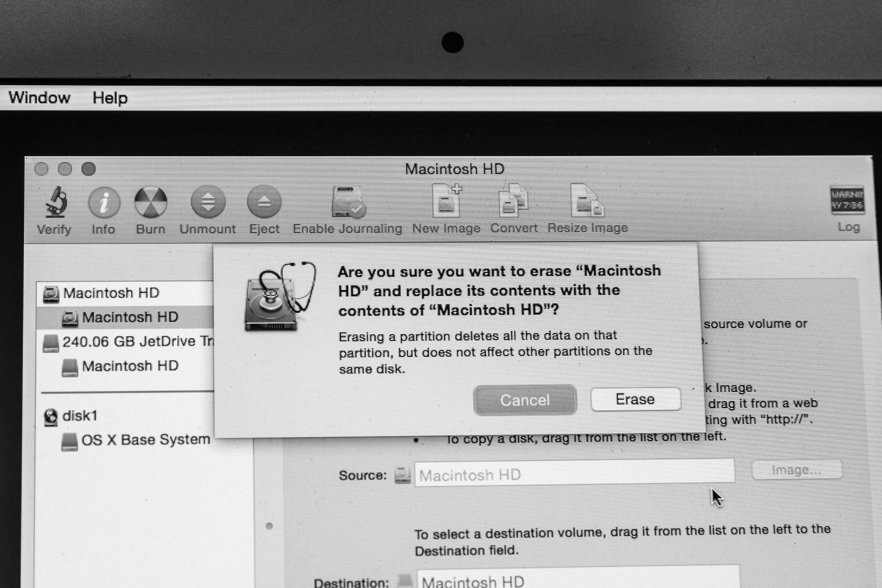Click the Burn disc icon
Screen dimensions: 882x588
click(151, 202)
